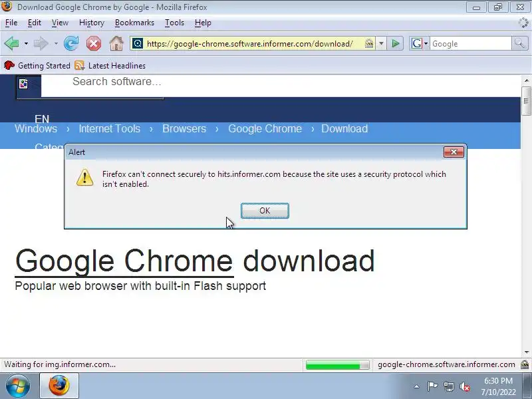Click OK in the Alert dialog
The height and width of the screenshot is (399, 532).
265,211
